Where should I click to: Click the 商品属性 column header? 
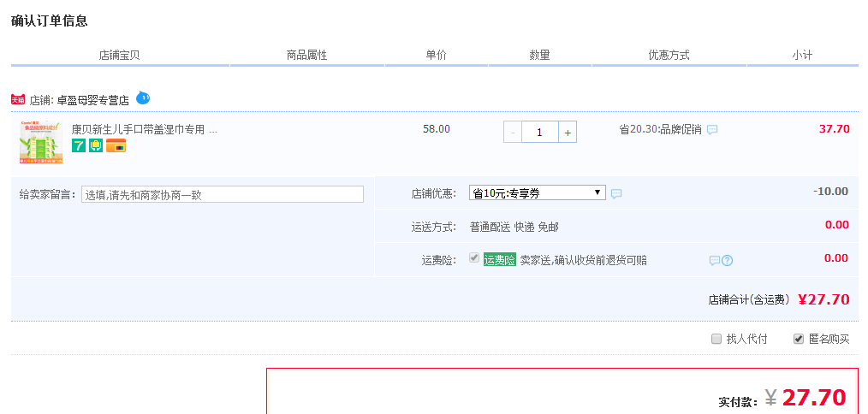coord(306,55)
